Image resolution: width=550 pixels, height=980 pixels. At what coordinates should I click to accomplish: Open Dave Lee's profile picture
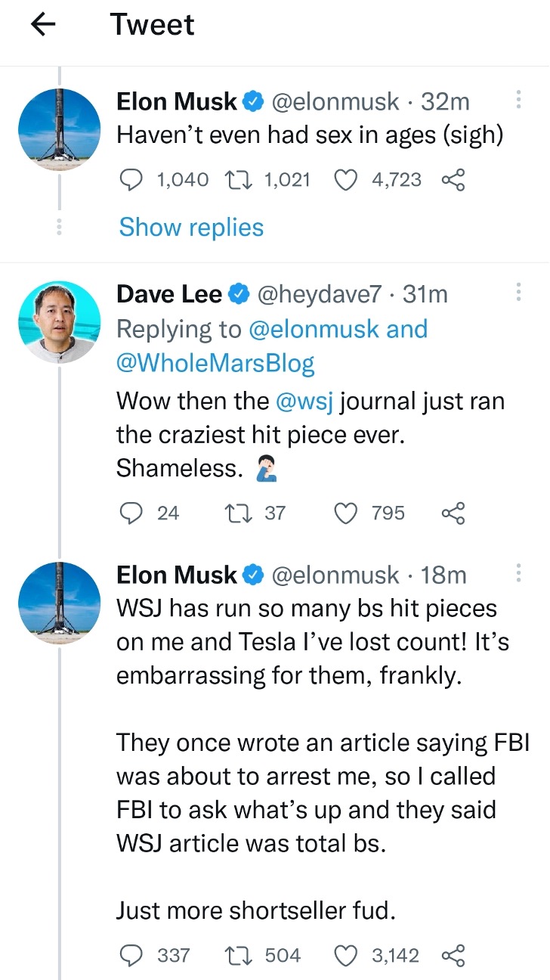point(59,323)
